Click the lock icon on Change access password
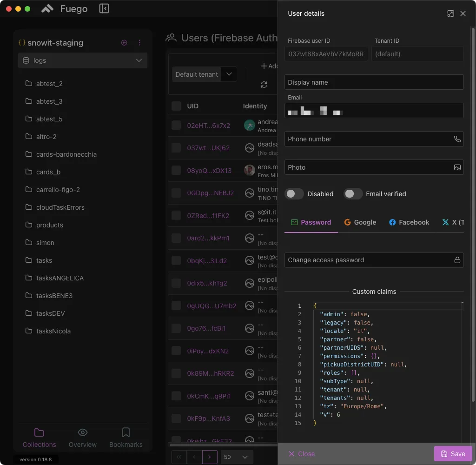Screen dimensions: 476x465 (457, 260)
